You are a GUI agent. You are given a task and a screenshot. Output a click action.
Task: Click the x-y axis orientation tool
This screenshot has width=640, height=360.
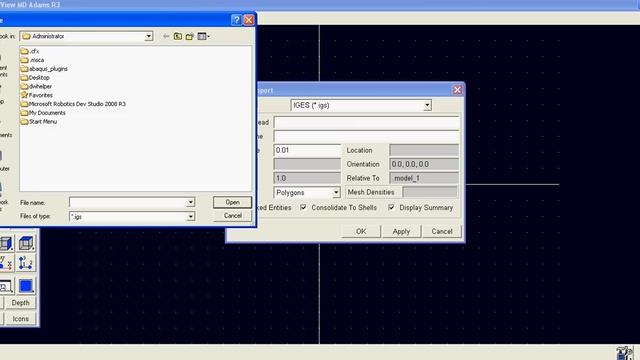(6, 263)
